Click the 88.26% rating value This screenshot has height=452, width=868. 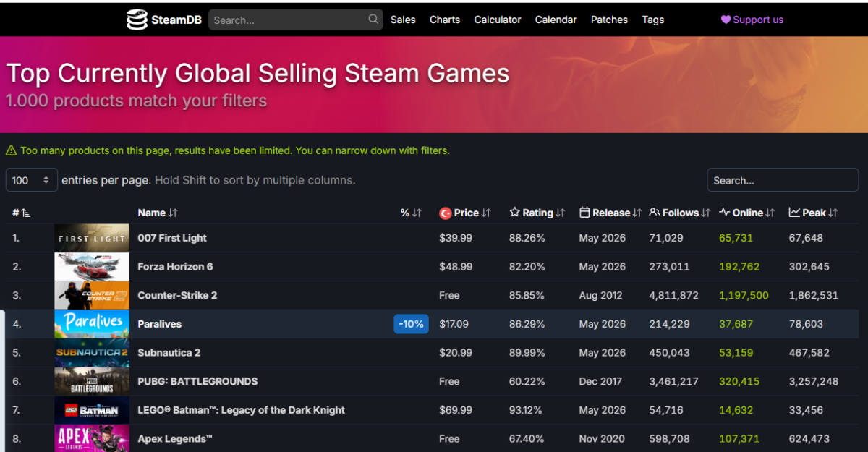click(527, 238)
